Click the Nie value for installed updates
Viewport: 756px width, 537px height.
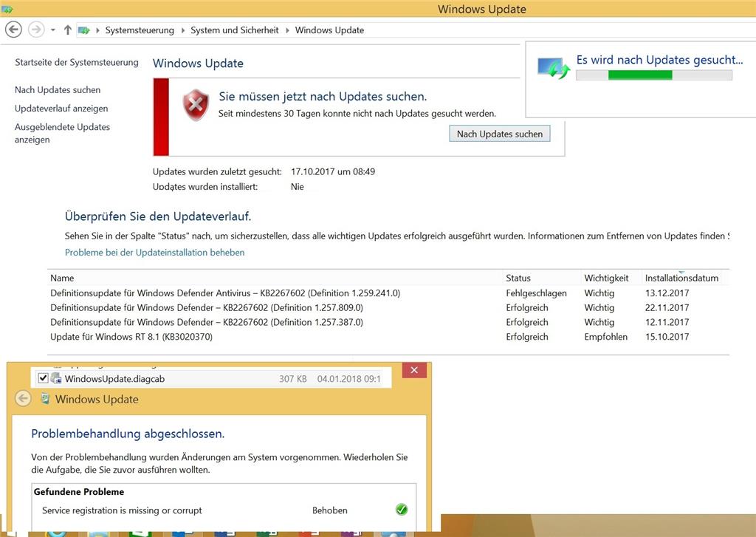point(297,187)
